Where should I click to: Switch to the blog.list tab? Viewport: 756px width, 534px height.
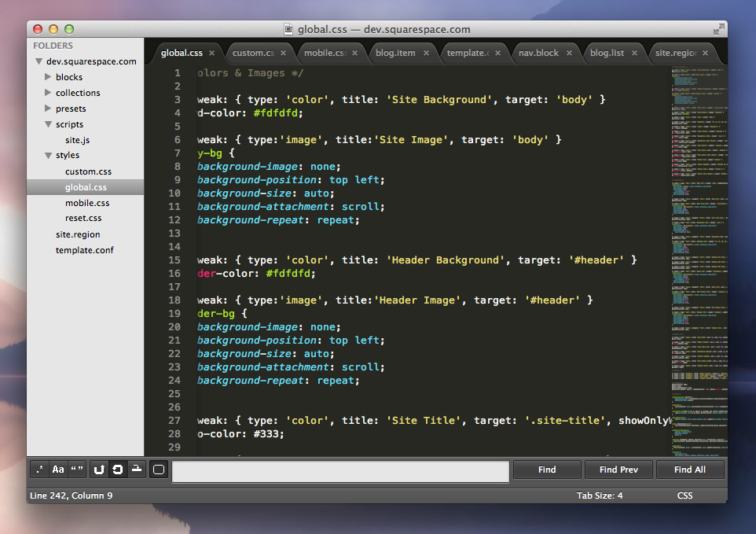(x=607, y=53)
